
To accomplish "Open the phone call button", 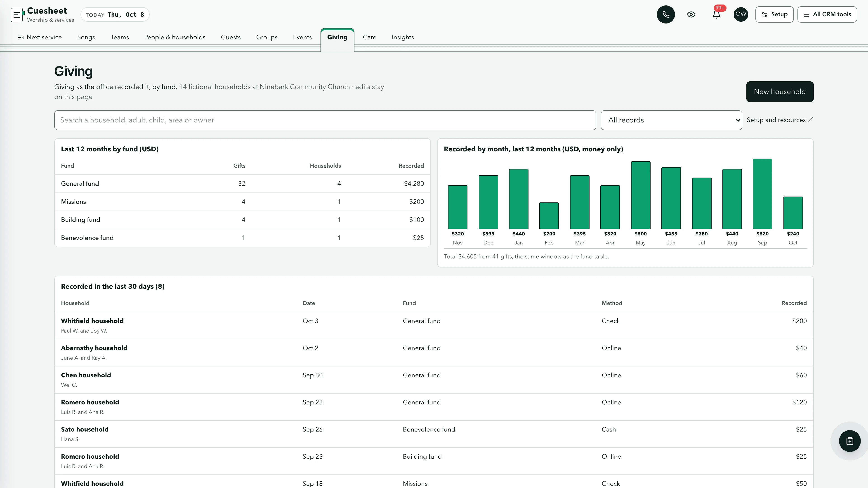I will pos(665,14).
